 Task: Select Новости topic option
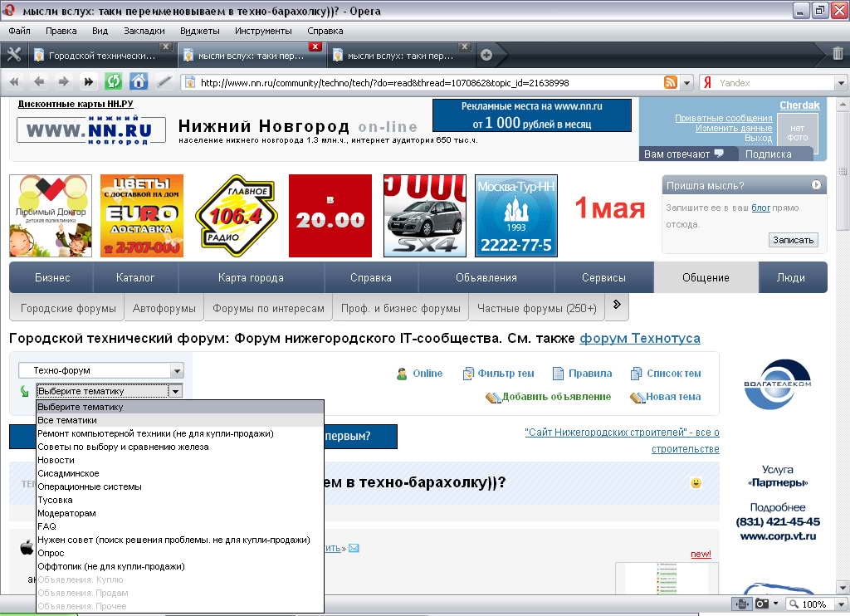click(180, 461)
